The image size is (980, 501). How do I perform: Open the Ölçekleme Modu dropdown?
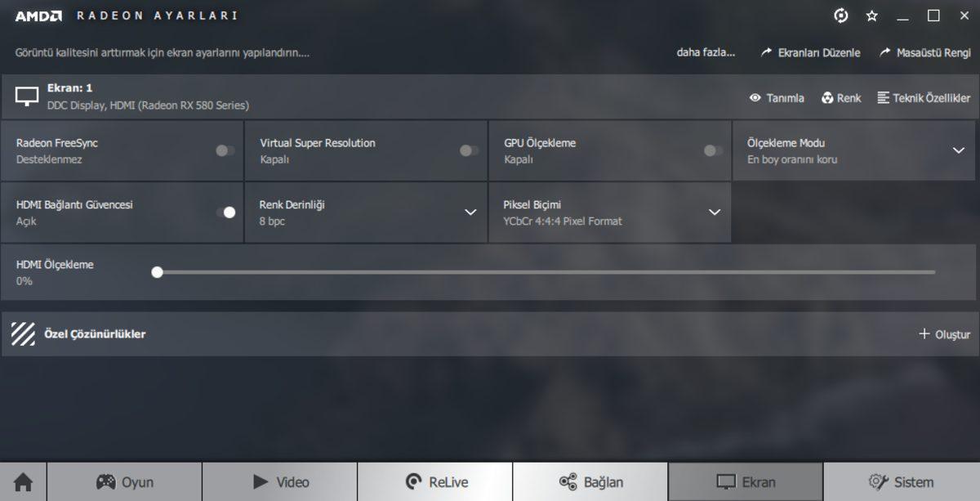[x=958, y=150]
